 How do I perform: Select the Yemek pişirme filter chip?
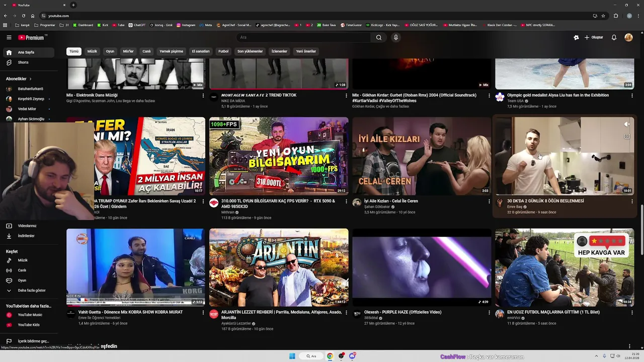click(171, 51)
